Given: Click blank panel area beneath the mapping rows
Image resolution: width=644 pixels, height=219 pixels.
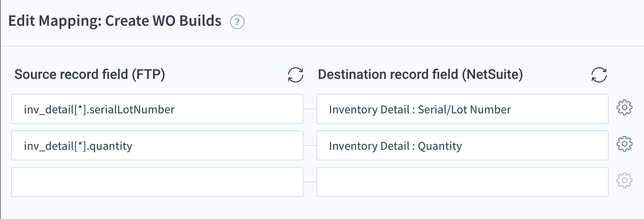Looking at the screenshot, I should 322,209.
